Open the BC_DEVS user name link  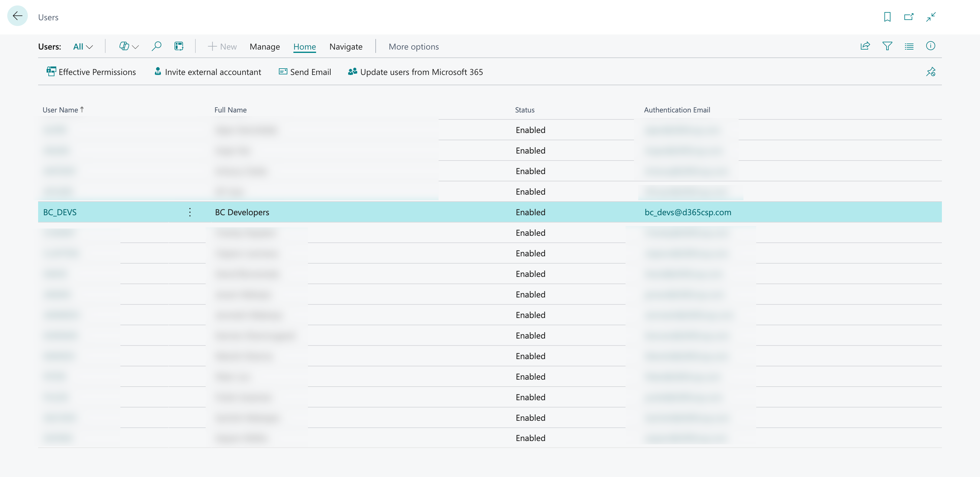(60, 212)
